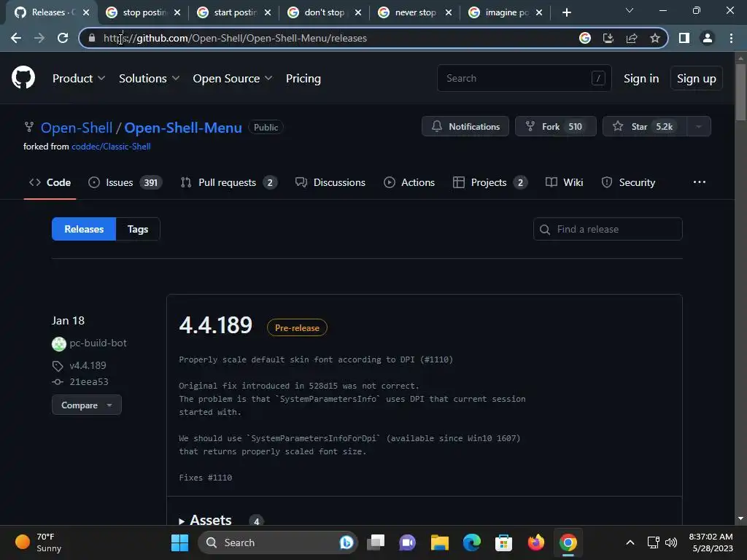Click the GitHub search field
Screen dimensions: 747x560
[x=524, y=78]
